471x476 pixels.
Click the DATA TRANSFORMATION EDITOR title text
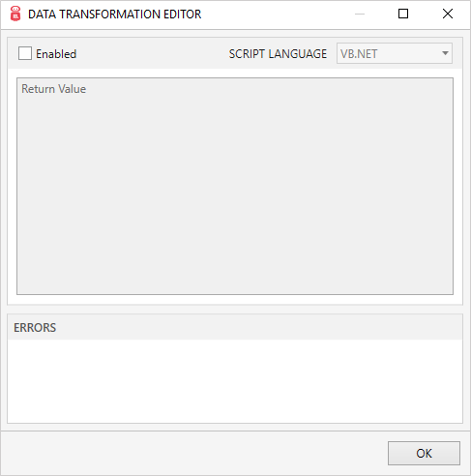point(114,15)
